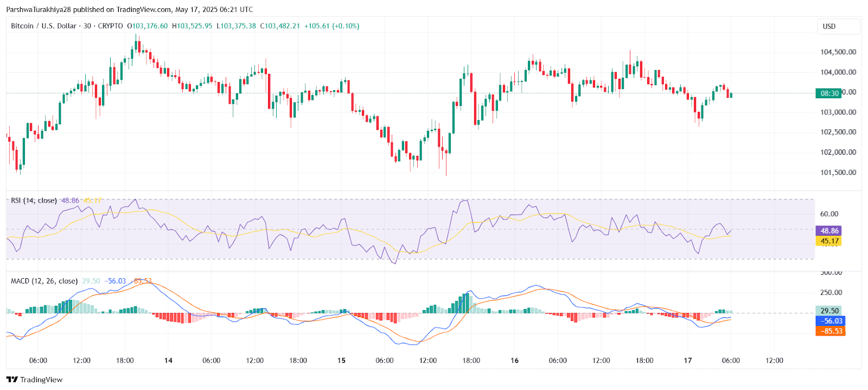Screen dimensions: 868x390
Task: Click the 250.00 level on MACD scale
Action: click(831, 292)
